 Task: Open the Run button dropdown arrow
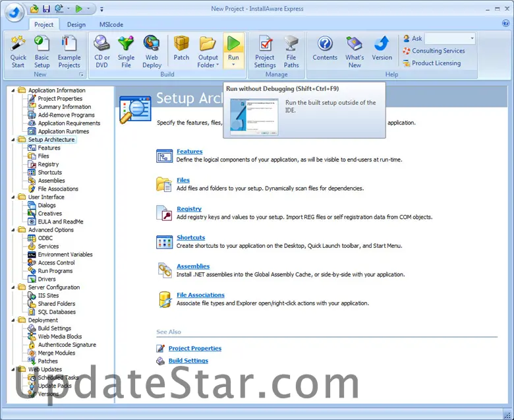(233, 65)
